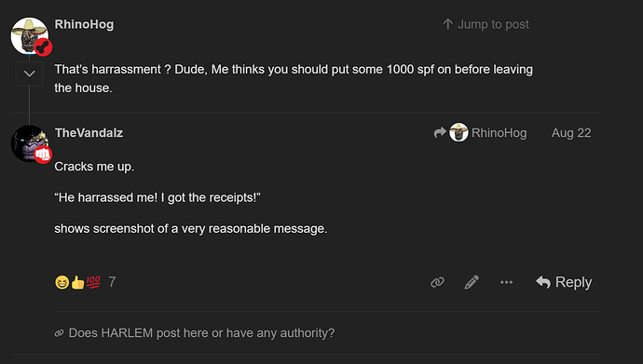Click RhinoHog's red flair badge
This screenshot has width=643, height=364.
click(x=43, y=47)
